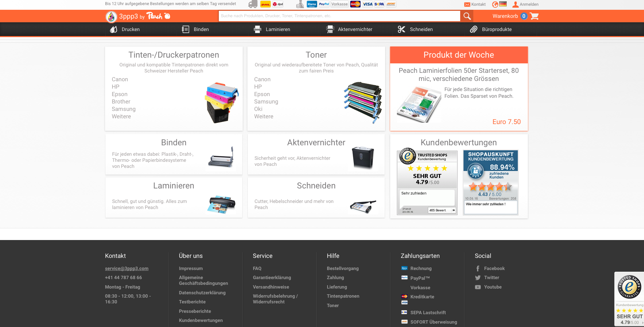
Task: Click the German flag language icon
Action: coord(503,4)
